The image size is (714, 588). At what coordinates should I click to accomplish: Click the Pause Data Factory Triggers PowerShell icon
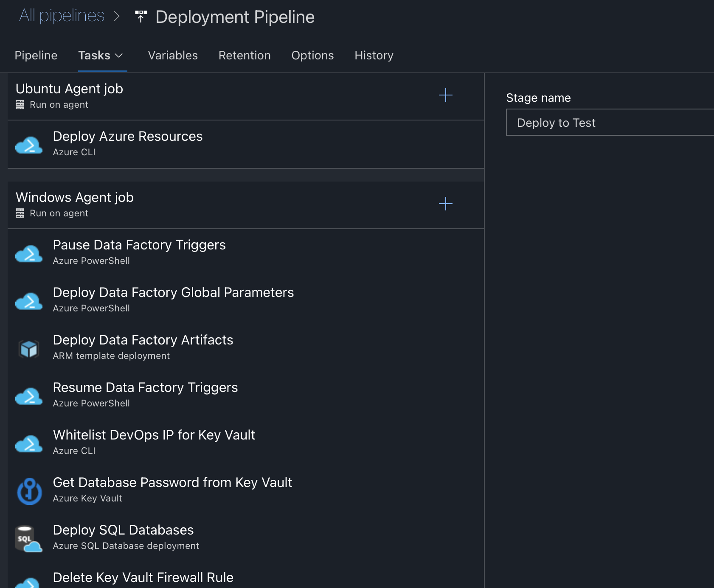[29, 253]
